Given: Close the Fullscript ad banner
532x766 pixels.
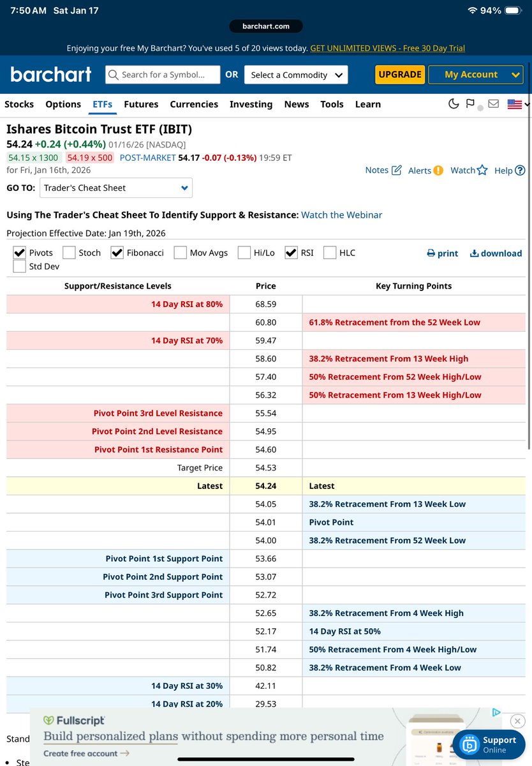Looking at the screenshot, I should pos(518,721).
